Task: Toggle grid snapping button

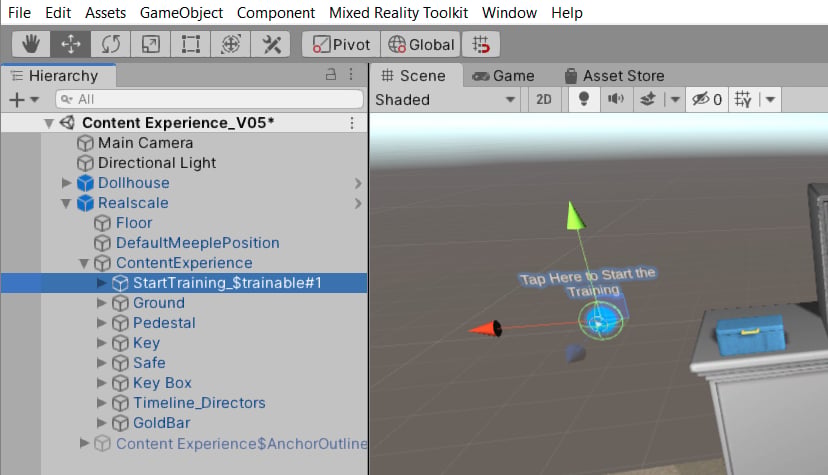Action: (481, 44)
